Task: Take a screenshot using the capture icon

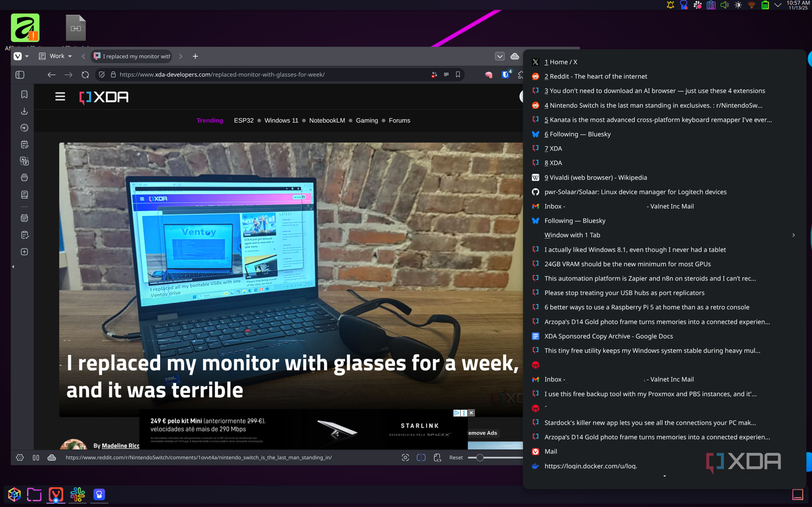Action: [405, 457]
